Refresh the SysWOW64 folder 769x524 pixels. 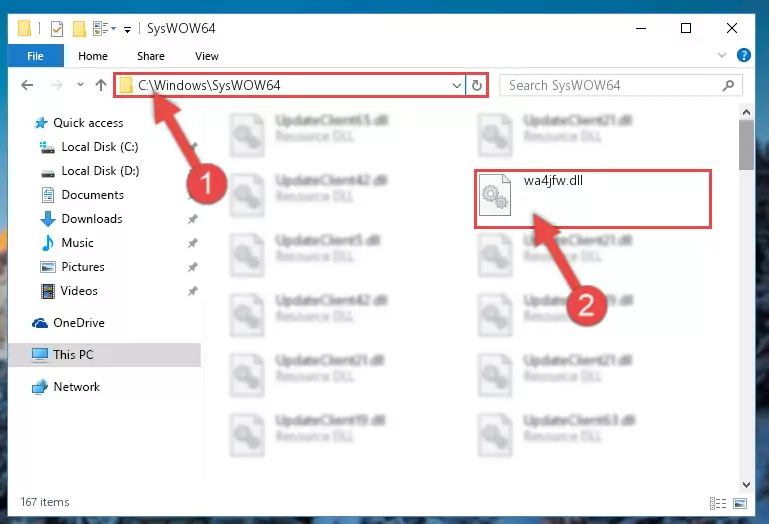[x=476, y=85]
